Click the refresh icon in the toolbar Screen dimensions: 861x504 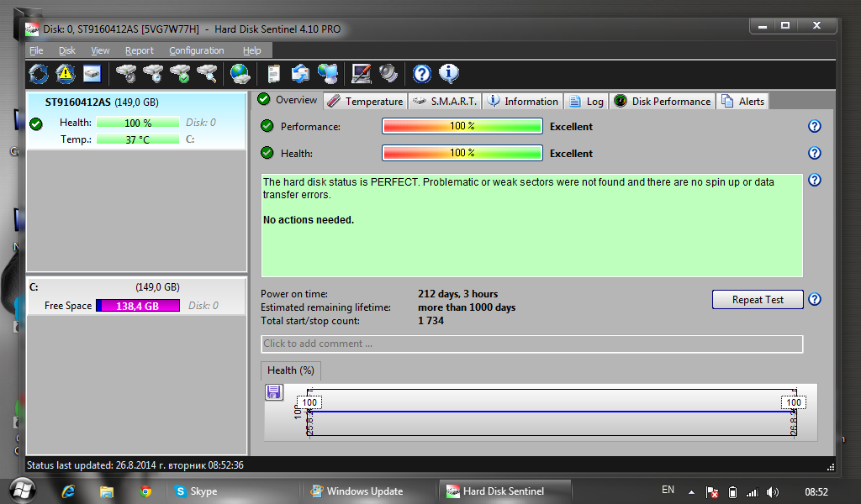(x=39, y=73)
